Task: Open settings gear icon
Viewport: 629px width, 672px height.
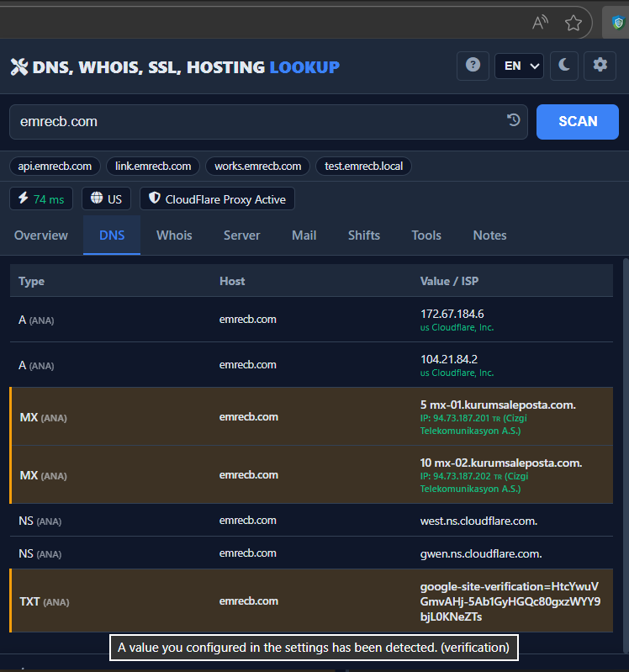Action: coord(600,66)
